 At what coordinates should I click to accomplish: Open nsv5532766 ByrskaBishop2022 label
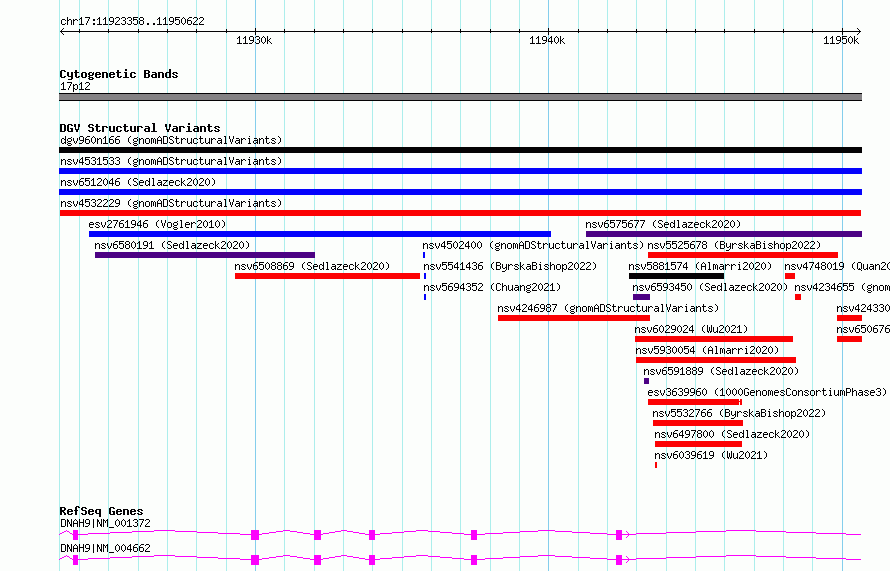click(x=739, y=413)
